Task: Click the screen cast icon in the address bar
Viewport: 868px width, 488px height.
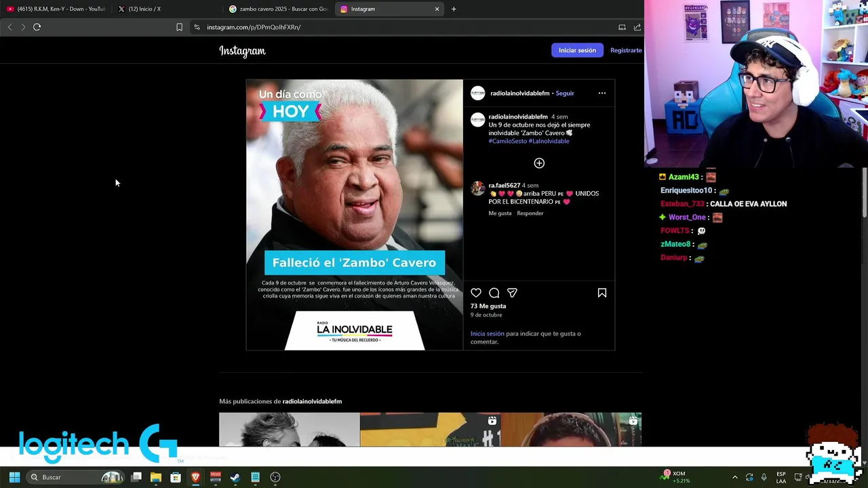Action: [x=622, y=27]
